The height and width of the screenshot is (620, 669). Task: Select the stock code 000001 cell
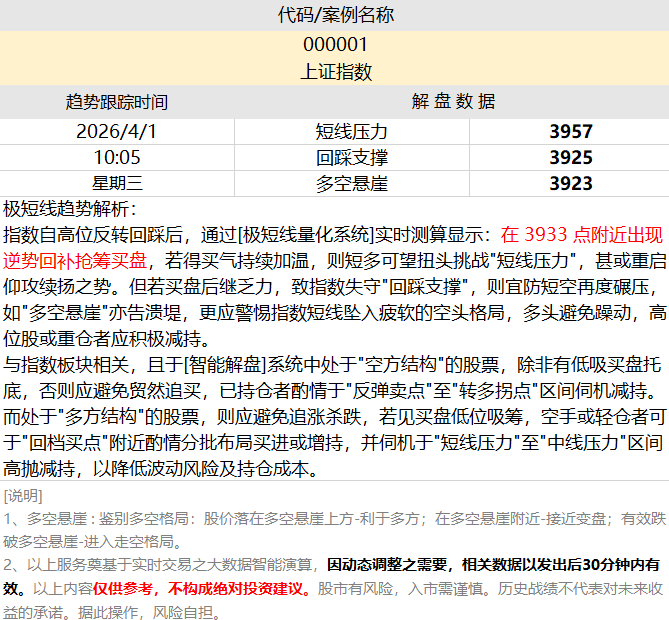[334, 45]
